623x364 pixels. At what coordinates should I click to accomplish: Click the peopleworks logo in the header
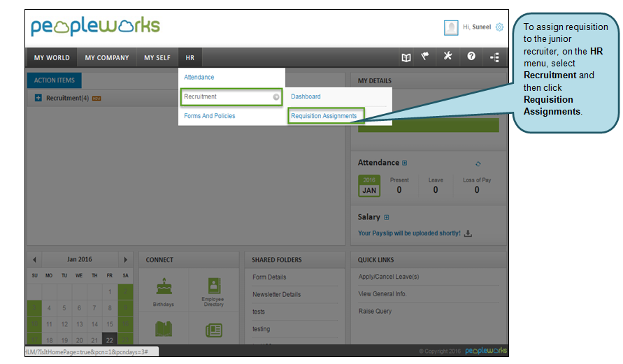(x=95, y=26)
